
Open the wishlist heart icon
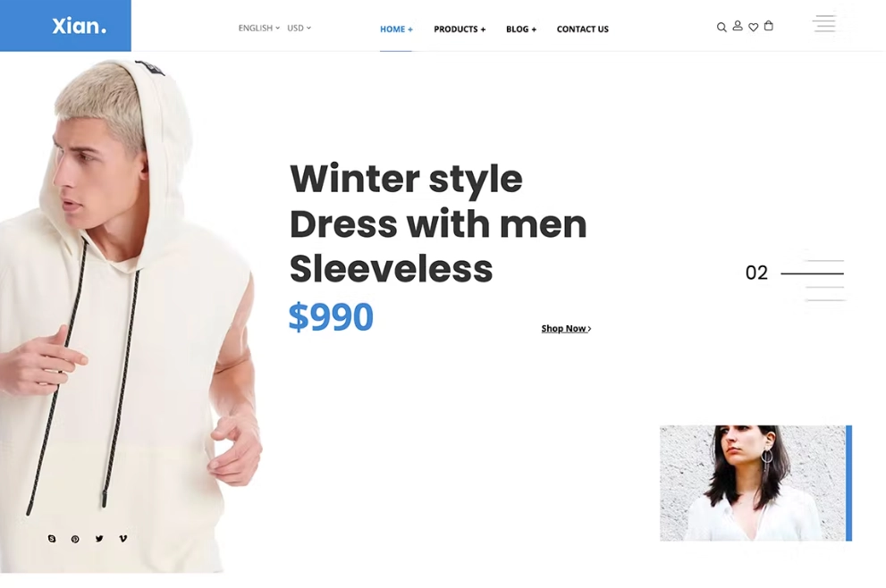753,27
